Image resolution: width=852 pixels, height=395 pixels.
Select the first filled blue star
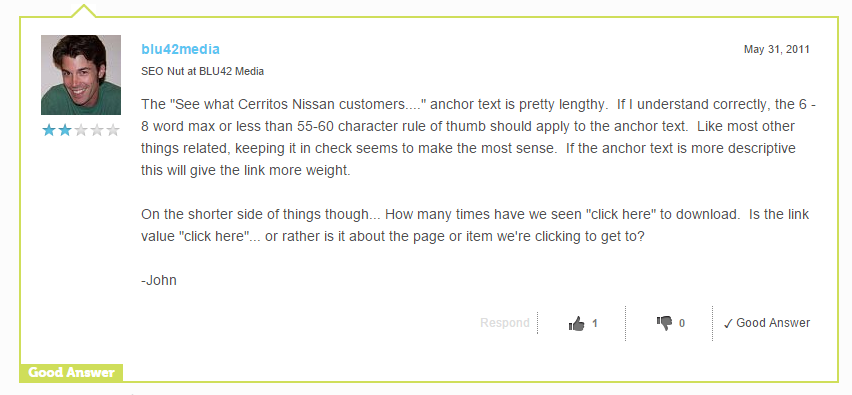point(49,130)
